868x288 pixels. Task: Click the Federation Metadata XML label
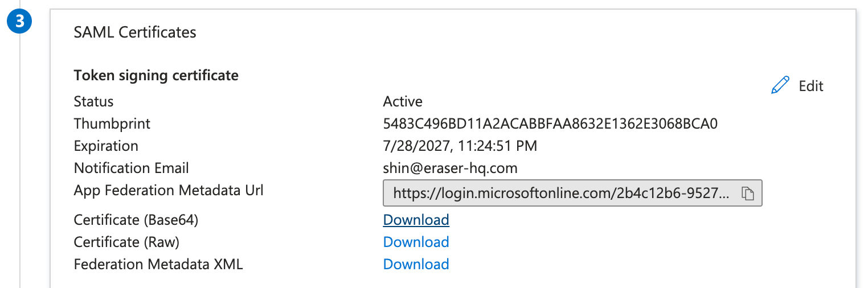158,264
